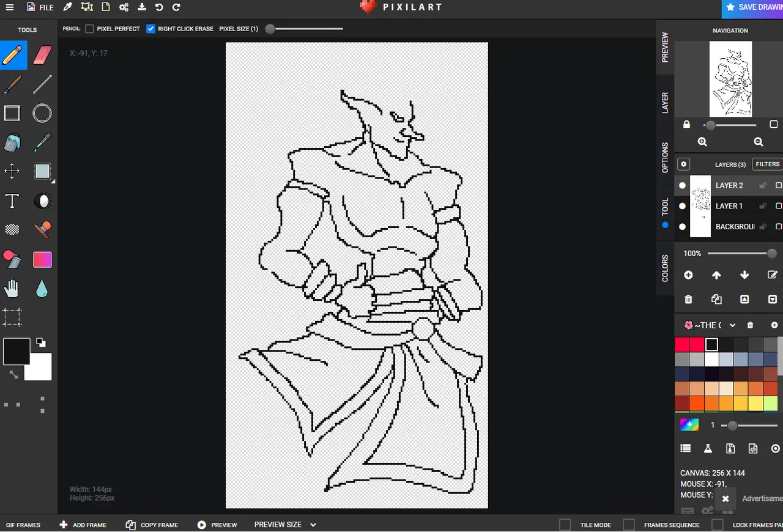Open the File menu
783x532 pixels.
coord(40,7)
